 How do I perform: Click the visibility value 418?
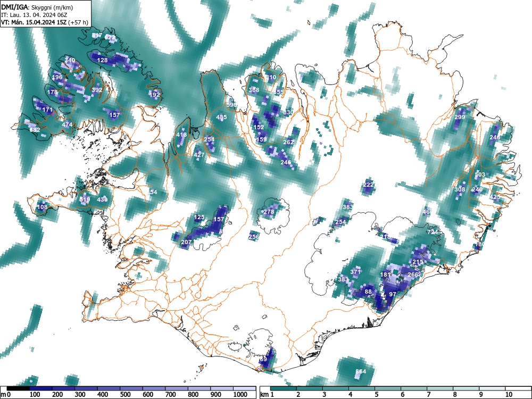181,135
